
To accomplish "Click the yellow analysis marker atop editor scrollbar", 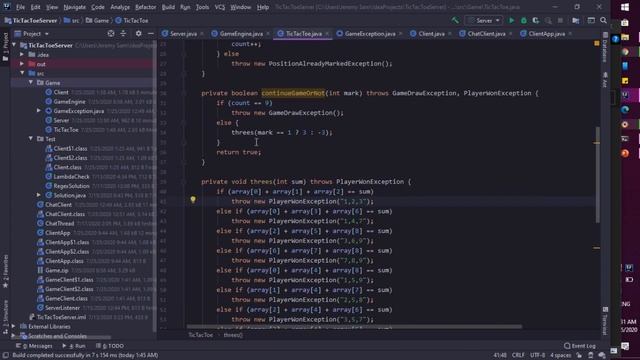I will point(597,43).
